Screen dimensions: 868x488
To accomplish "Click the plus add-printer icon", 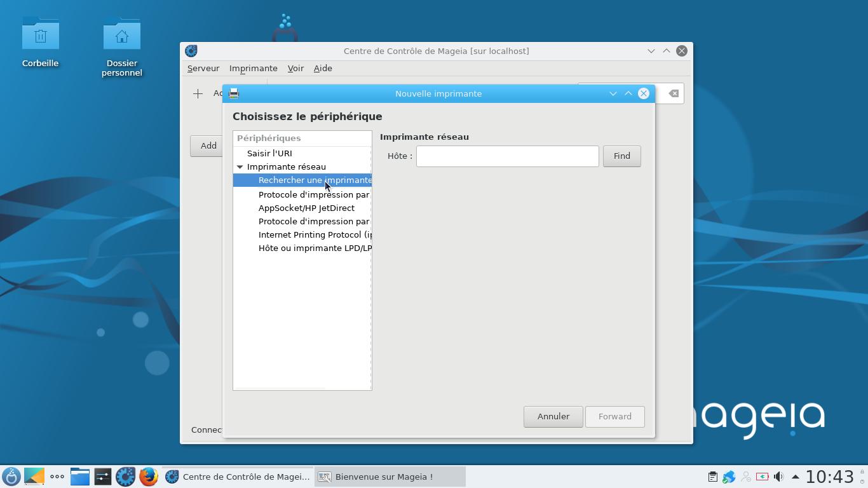I will [x=198, y=93].
